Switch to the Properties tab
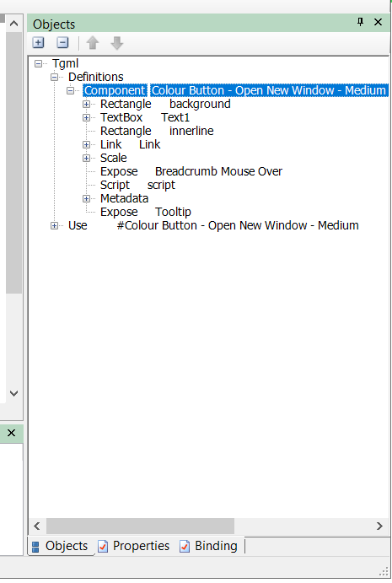The height and width of the screenshot is (583, 392). (x=134, y=546)
